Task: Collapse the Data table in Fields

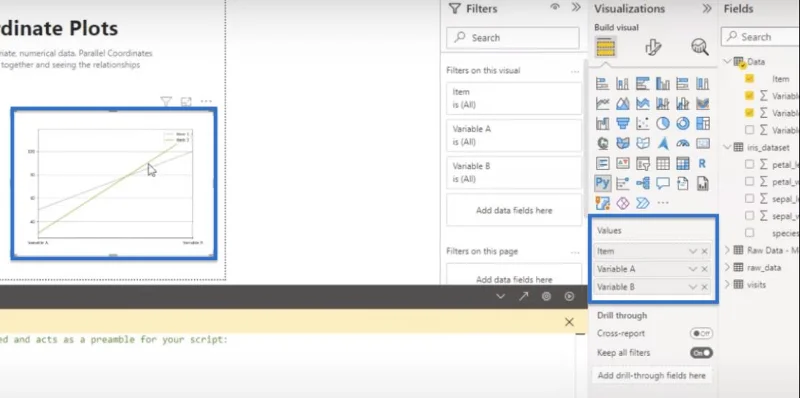Action: click(727, 62)
